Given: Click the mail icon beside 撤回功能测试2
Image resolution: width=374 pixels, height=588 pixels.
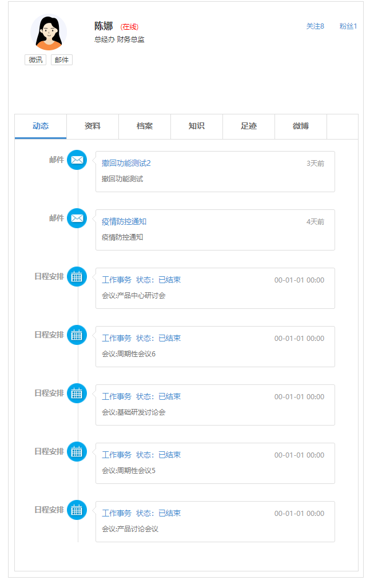Looking at the screenshot, I should (x=77, y=160).
